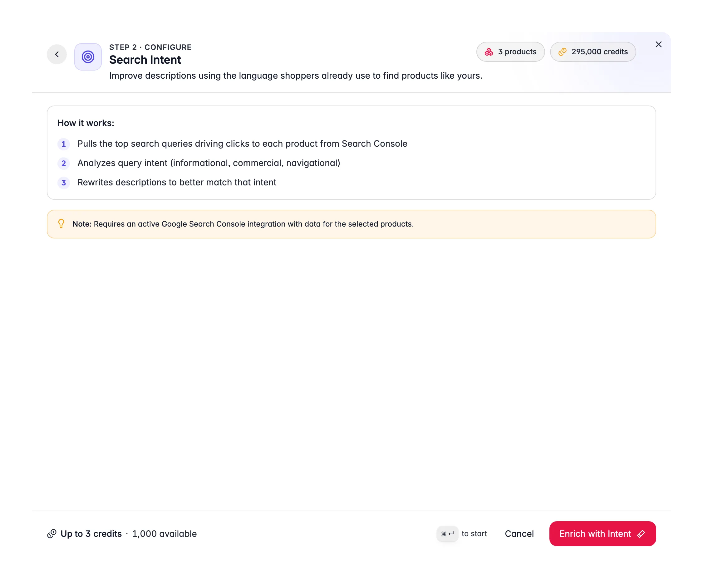
Task: Click the Google Search Console note text
Action: coord(243,224)
